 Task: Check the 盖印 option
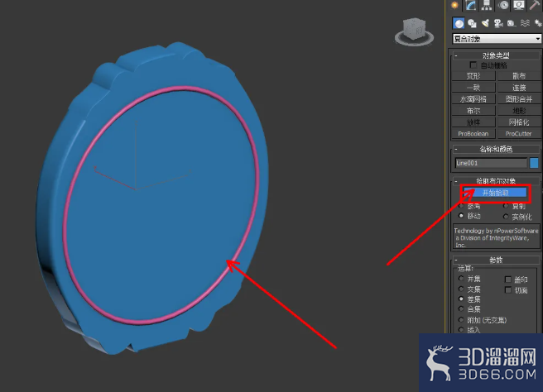[x=508, y=280]
